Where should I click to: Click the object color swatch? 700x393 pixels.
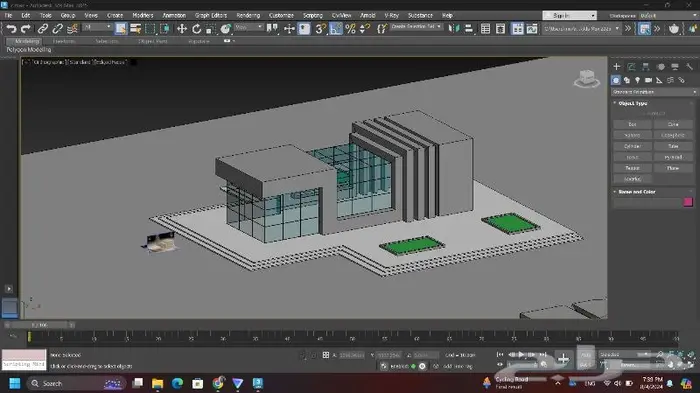(688, 202)
